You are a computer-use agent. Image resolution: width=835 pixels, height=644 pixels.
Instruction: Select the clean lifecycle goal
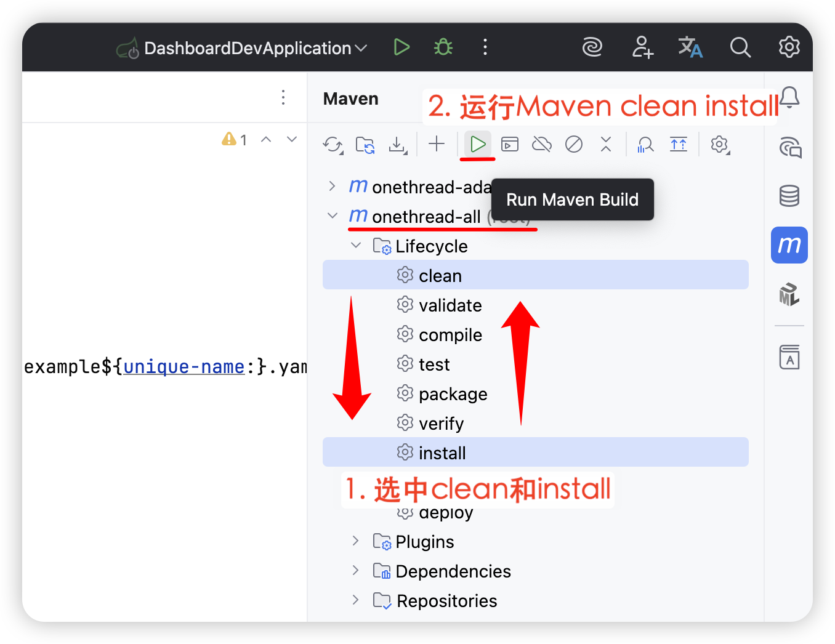[x=536, y=275]
